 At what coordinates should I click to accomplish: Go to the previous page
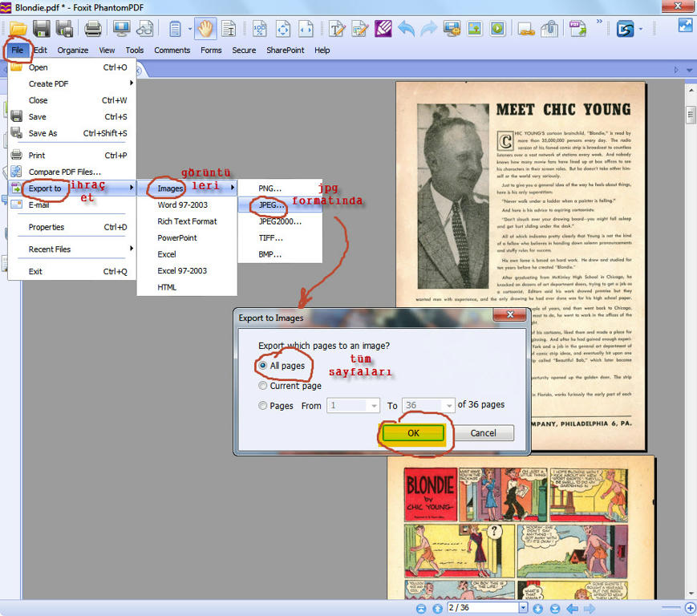(436, 609)
